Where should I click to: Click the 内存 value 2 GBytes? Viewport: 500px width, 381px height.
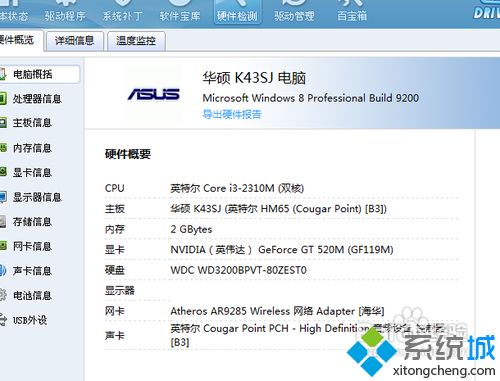pos(191,229)
